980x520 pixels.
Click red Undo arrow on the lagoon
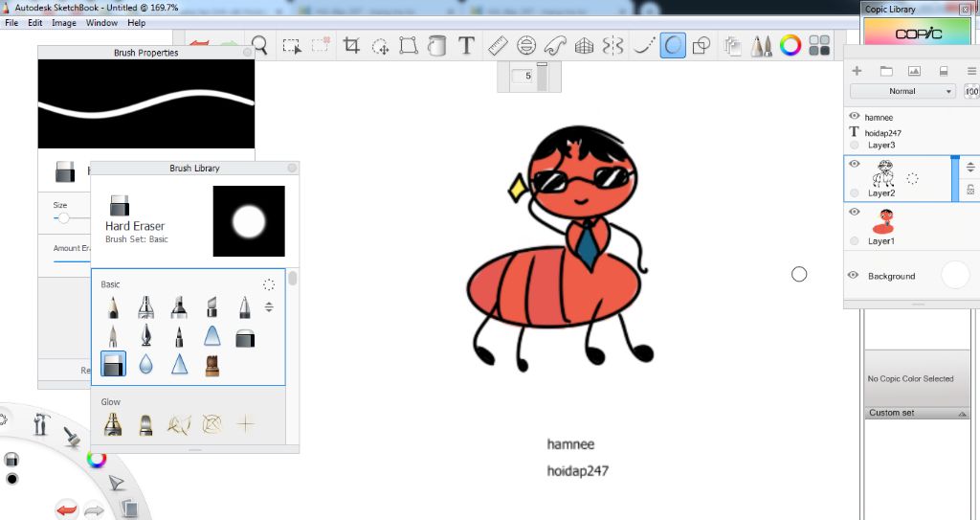[66, 509]
